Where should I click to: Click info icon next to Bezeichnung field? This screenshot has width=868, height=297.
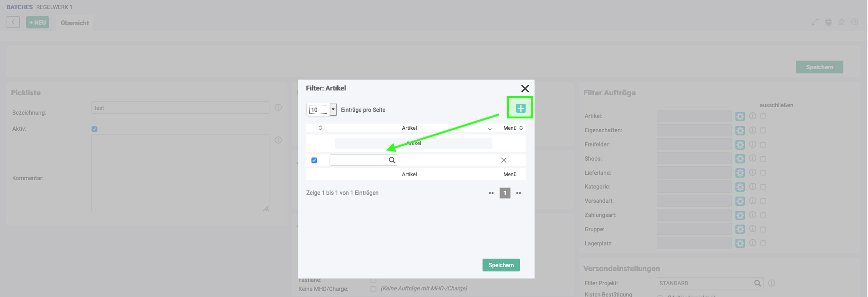[x=278, y=108]
